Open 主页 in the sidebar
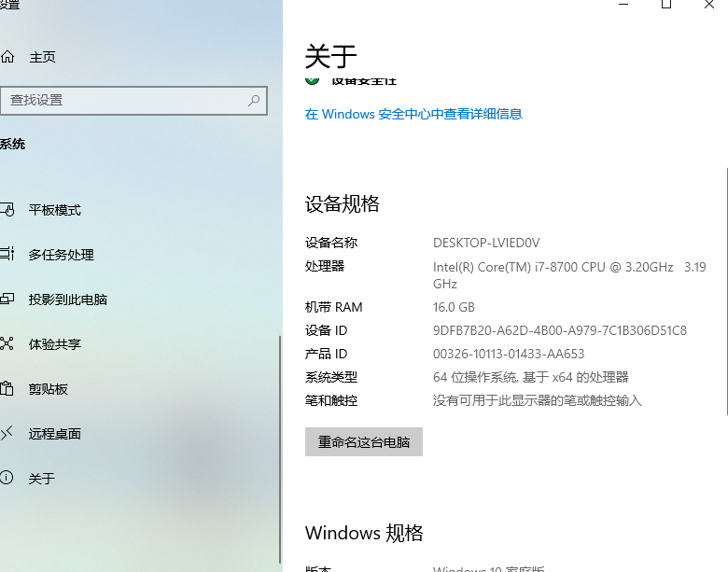Viewport: 728px width, 572px height. tap(42, 57)
